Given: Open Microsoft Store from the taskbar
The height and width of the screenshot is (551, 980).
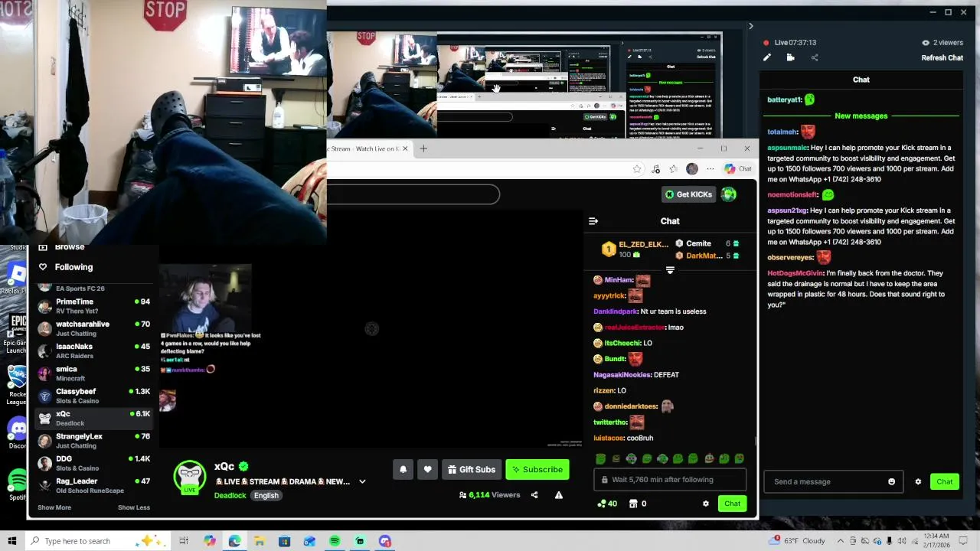Looking at the screenshot, I should click(285, 541).
